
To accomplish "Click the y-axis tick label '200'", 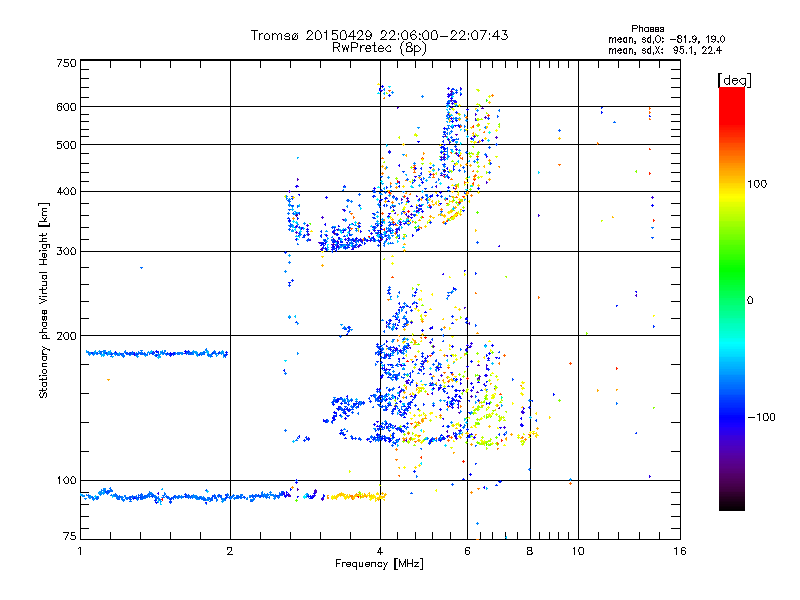I will (66, 336).
